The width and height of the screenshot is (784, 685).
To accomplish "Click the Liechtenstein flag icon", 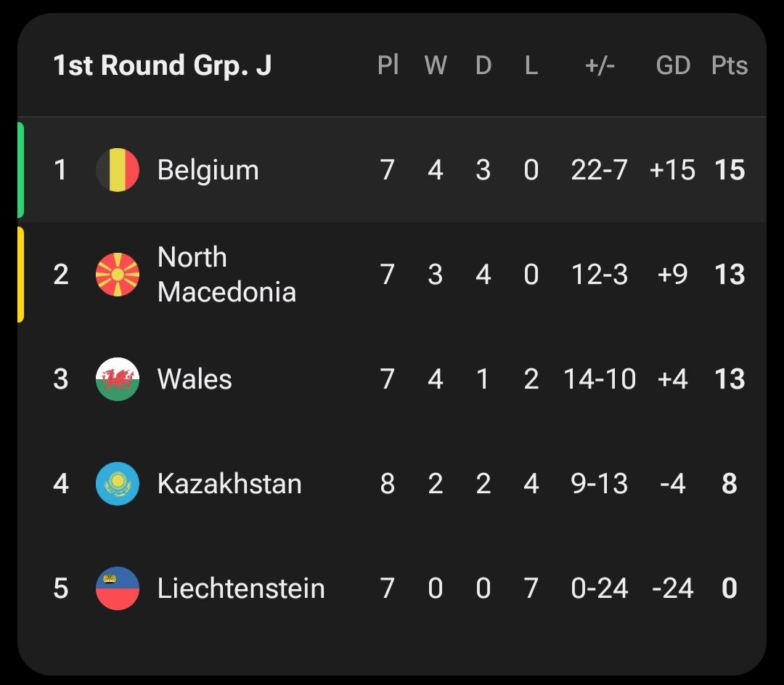I will (x=118, y=588).
